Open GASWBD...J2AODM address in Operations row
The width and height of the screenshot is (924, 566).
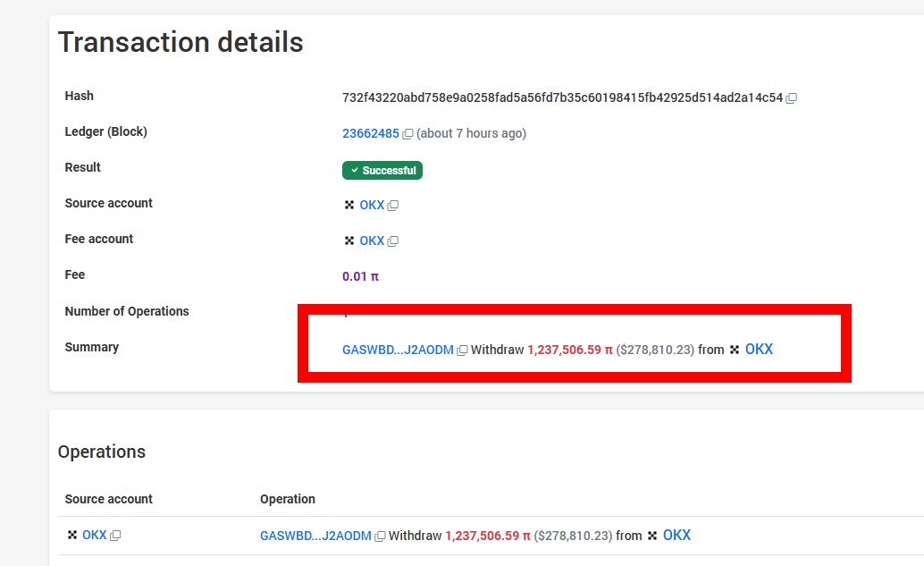pyautogui.click(x=315, y=536)
